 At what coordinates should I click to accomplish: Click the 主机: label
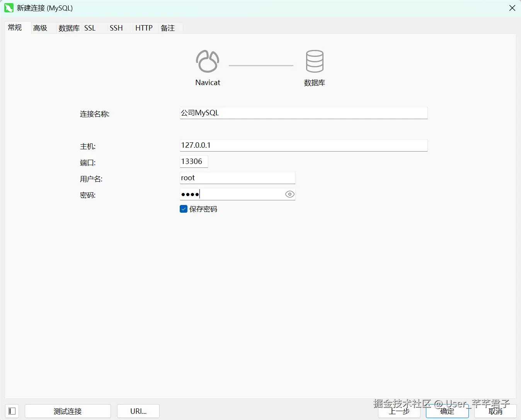[88, 147]
